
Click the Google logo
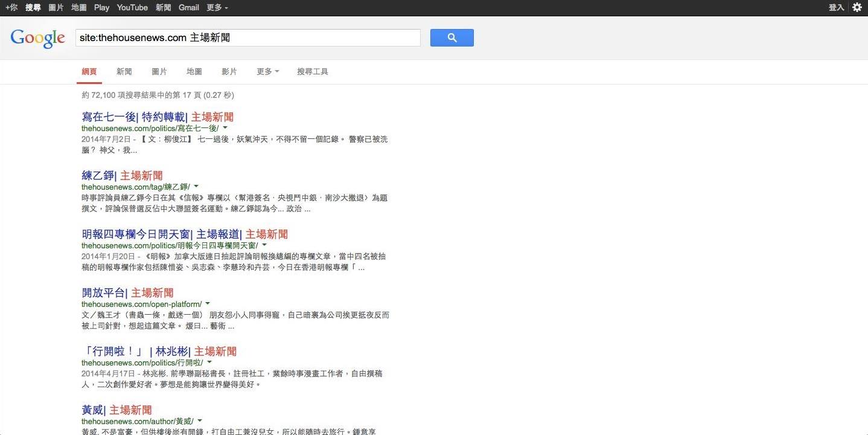[x=37, y=38]
